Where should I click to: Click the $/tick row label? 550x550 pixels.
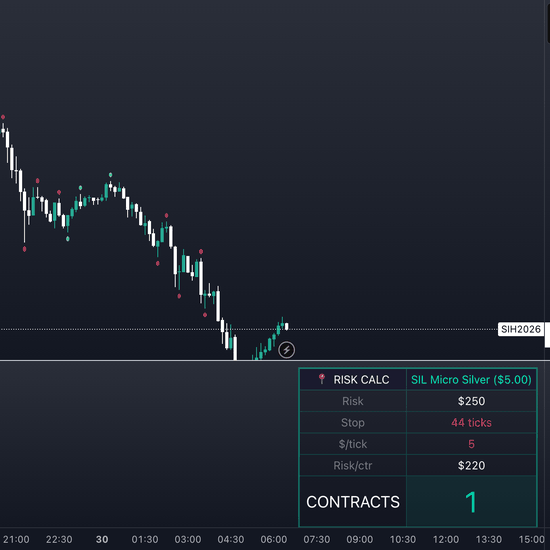pyautogui.click(x=353, y=444)
